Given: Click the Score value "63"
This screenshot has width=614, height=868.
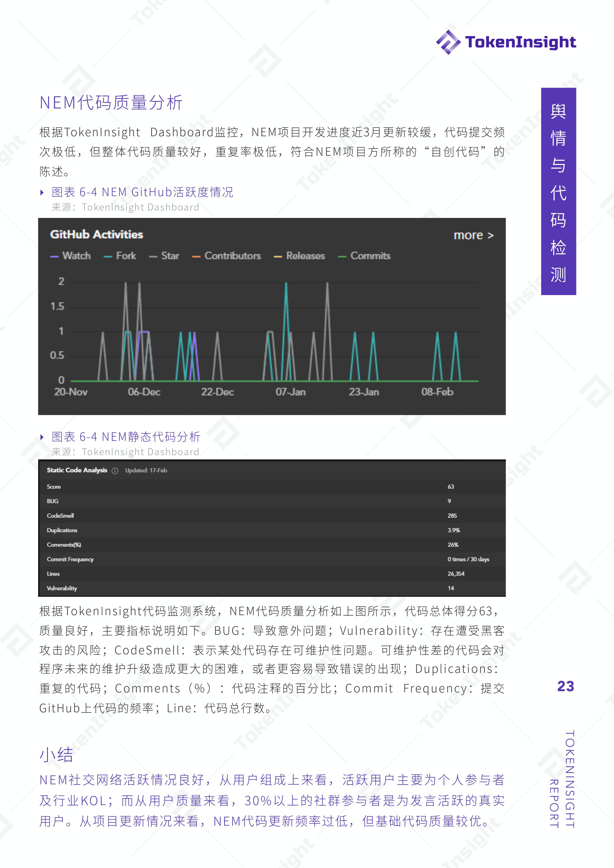Looking at the screenshot, I should pyautogui.click(x=451, y=487).
